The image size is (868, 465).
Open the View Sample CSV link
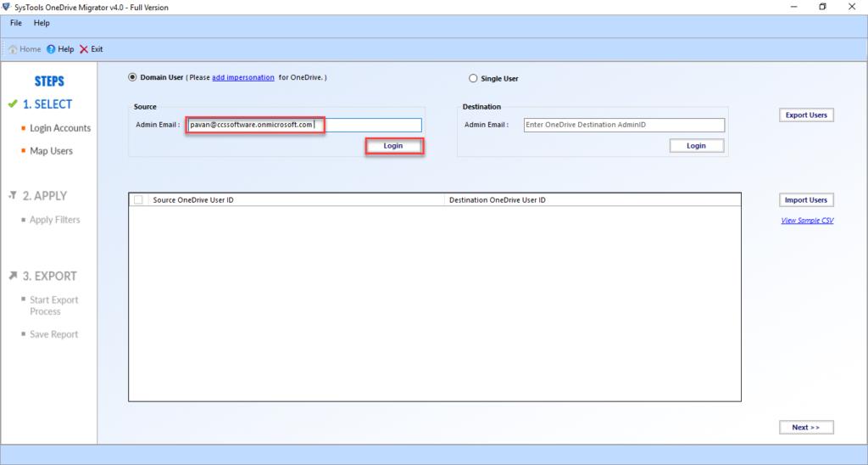pyautogui.click(x=807, y=220)
